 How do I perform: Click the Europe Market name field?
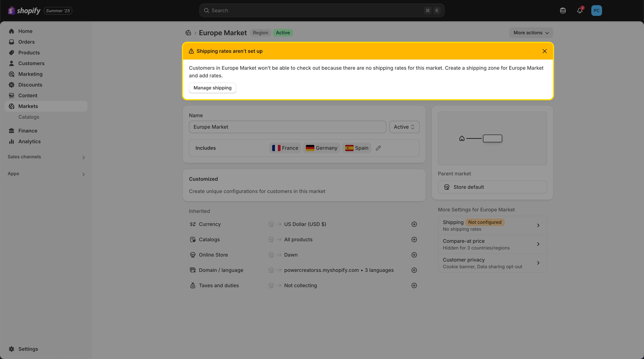point(287,127)
